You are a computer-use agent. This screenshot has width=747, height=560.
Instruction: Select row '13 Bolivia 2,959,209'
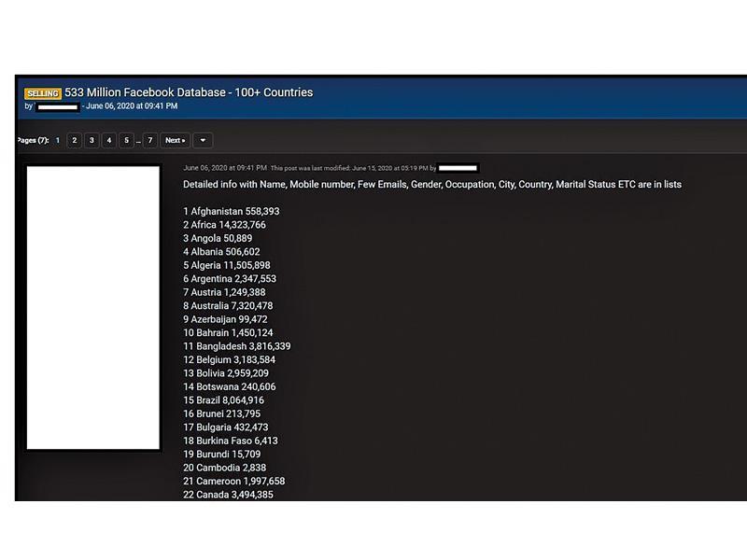pyautogui.click(x=226, y=372)
